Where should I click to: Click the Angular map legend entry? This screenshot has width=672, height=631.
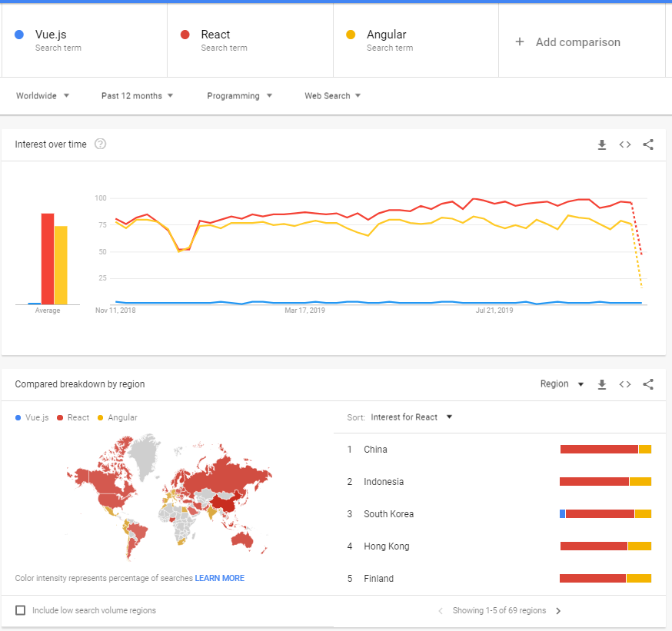118,417
